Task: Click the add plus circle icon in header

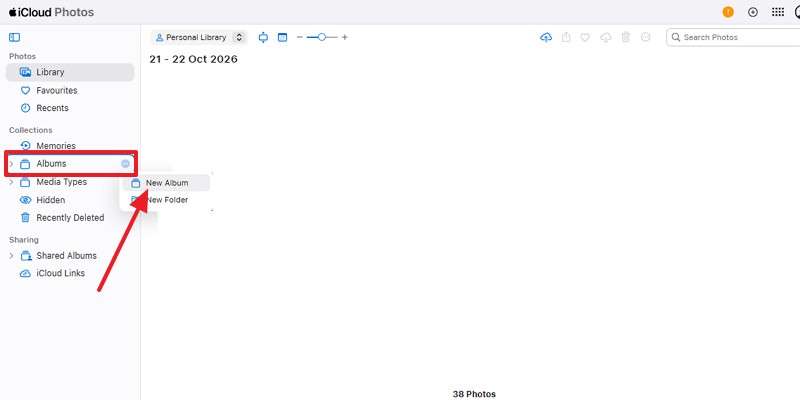Action: click(753, 12)
